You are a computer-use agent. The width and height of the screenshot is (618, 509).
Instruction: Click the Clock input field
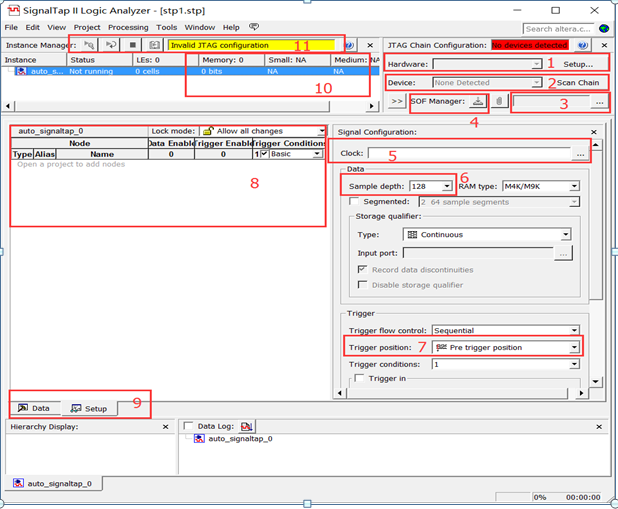pos(469,153)
